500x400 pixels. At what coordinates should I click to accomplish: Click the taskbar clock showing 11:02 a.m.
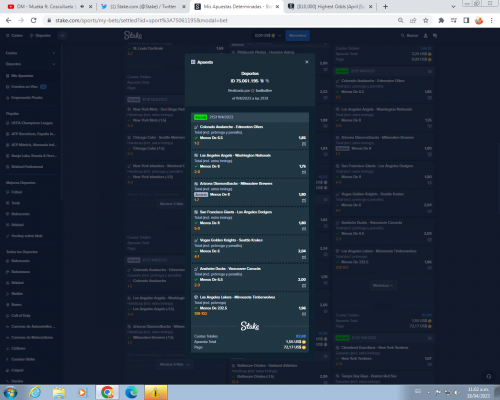point(478,392)
